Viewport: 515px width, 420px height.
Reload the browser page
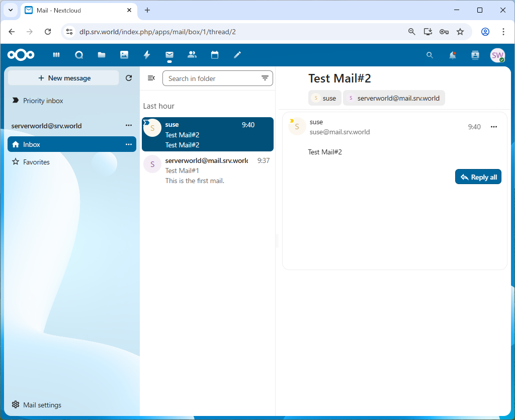click(x=48, y=32)
